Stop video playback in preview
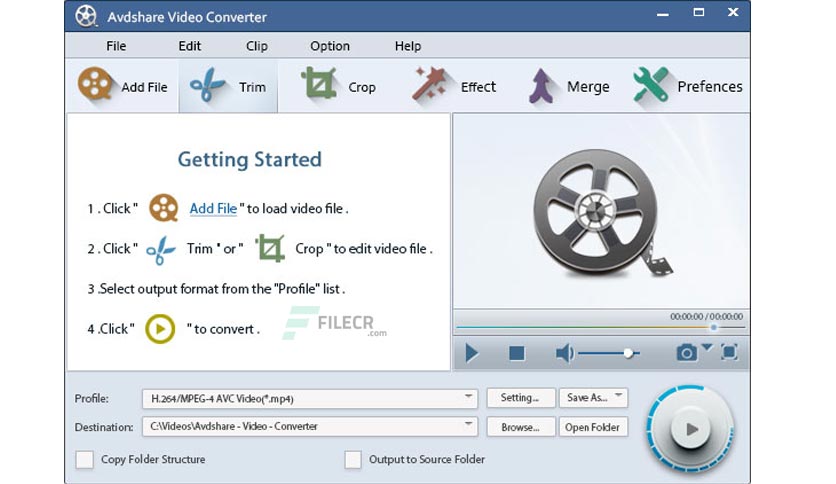The height and width of the screenshot is (484, 836). click(517, 353)
